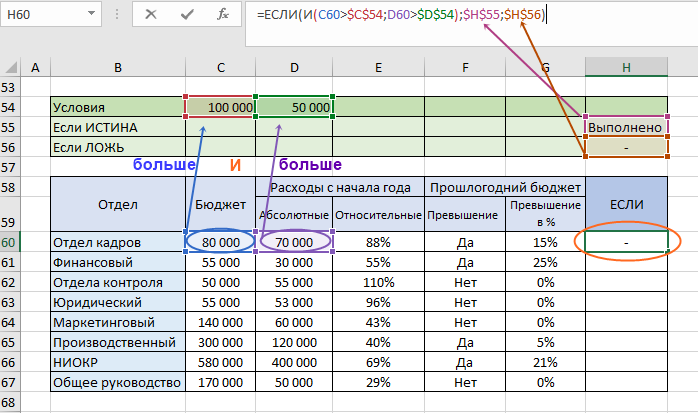This screenshot has width=698, height=413.
Task: Click the Cancel (X) formula button
Action: [150, 15]
